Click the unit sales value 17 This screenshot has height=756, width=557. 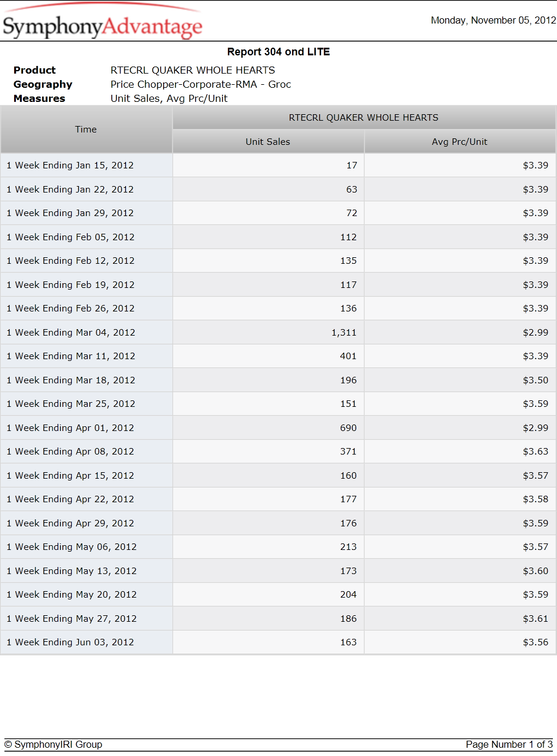click(x=352, y=165)
